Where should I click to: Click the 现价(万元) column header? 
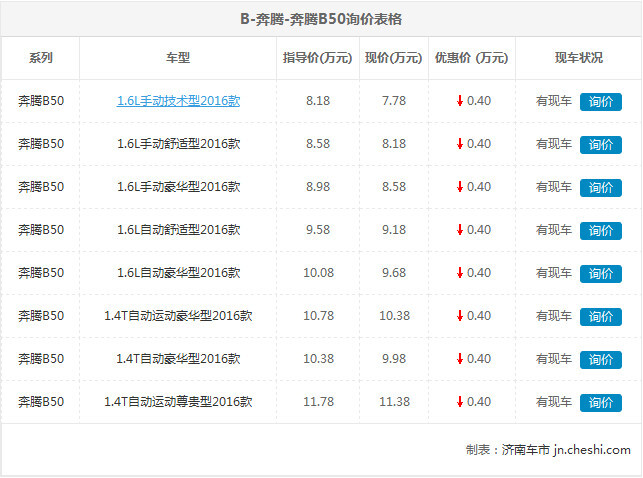point(394,58)
